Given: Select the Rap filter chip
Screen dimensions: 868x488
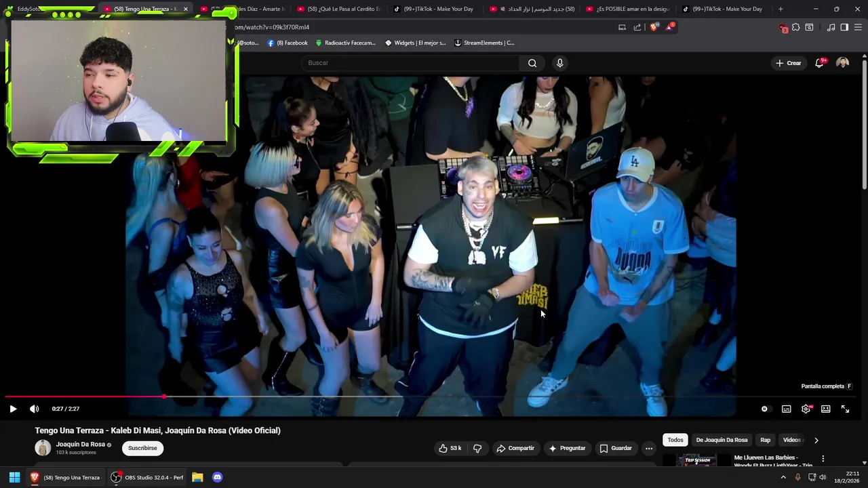Looking at the screenshot, I should 765,440.
